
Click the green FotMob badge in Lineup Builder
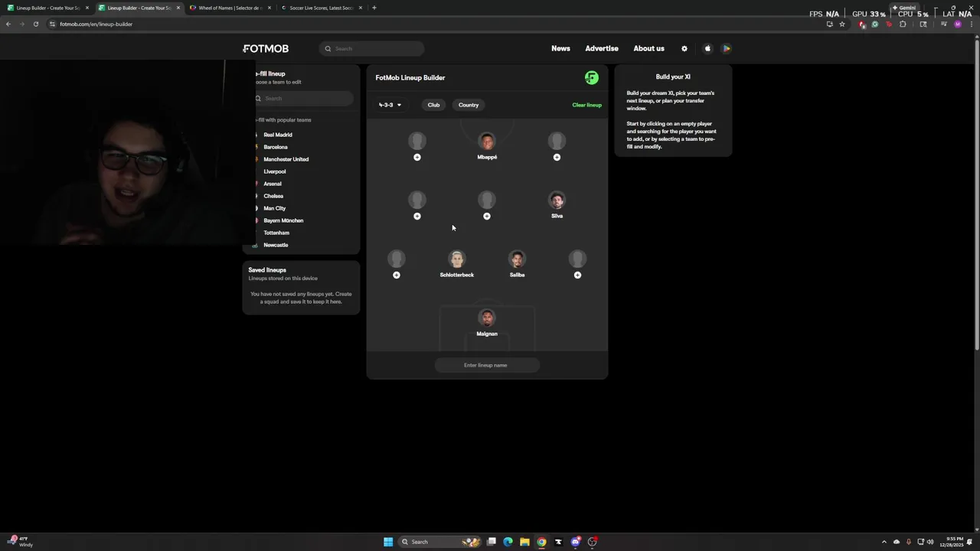click(591, 77)
